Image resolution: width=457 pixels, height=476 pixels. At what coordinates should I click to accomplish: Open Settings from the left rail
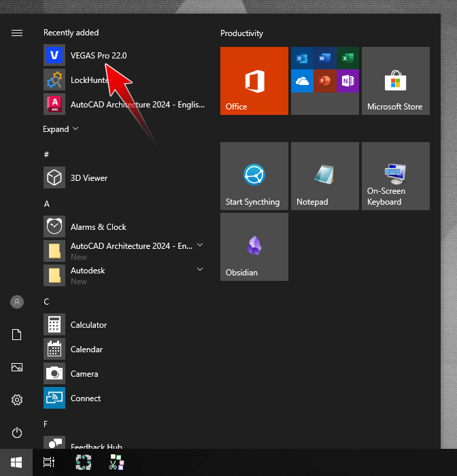(x=17, y=400)
